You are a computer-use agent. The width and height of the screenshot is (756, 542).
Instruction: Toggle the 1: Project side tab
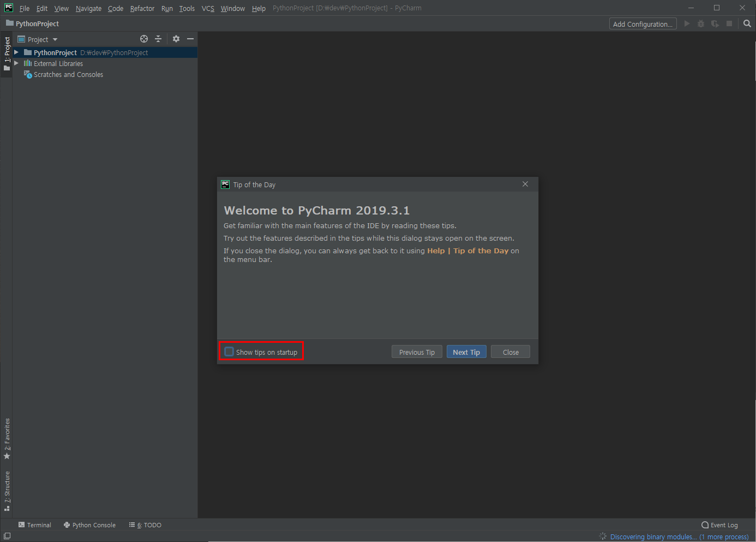click(7, 54)
